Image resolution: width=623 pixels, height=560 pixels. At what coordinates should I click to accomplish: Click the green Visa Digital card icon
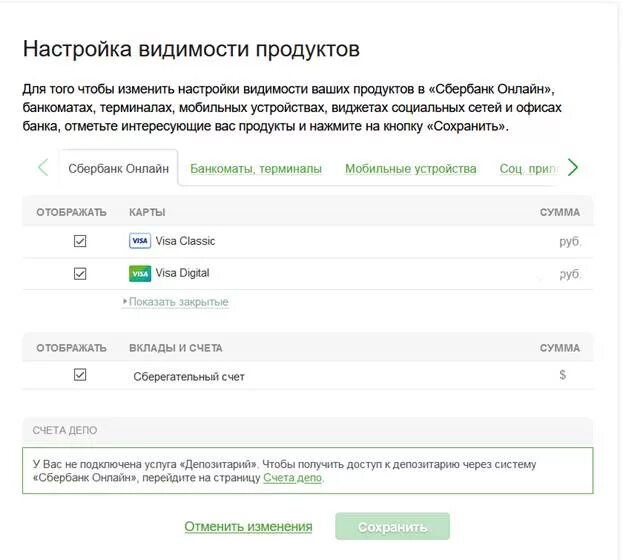[140, 273]
